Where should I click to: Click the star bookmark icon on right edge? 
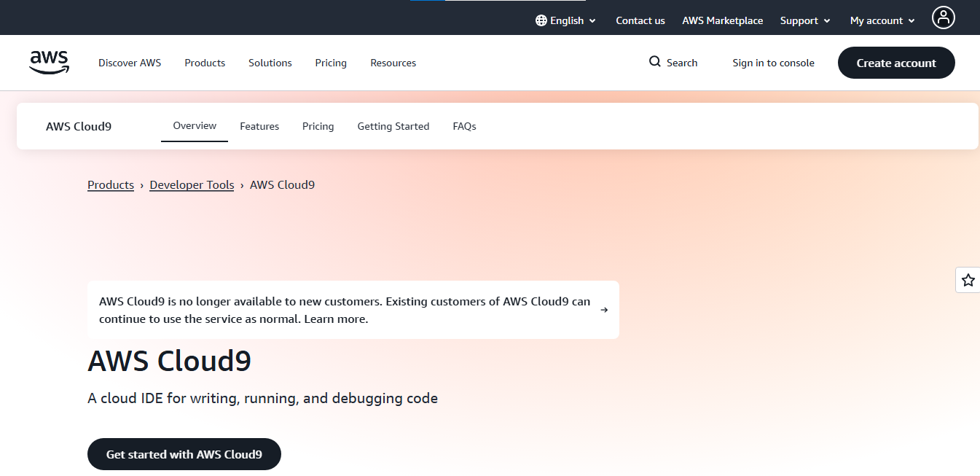click(968, 280)
